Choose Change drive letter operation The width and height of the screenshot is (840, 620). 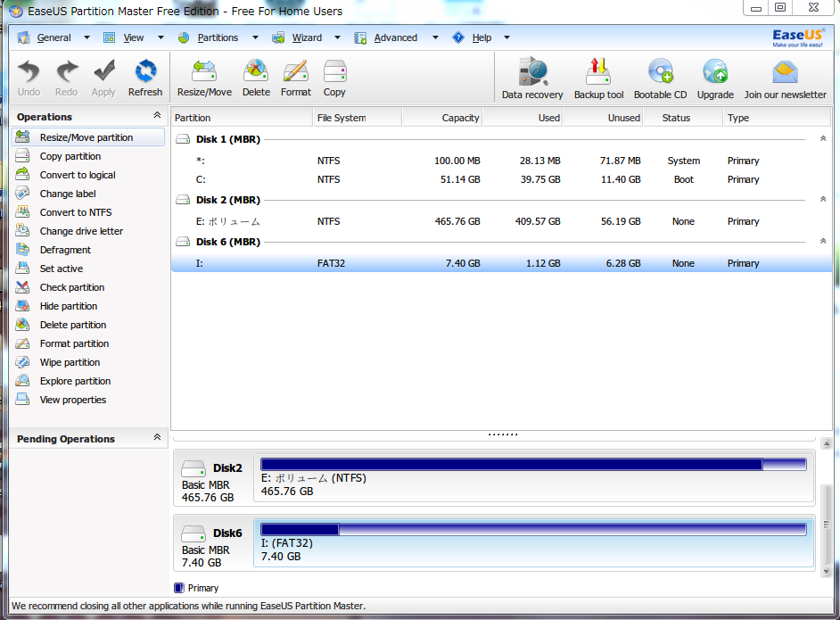pyautogui.click(x=81, y=231)
